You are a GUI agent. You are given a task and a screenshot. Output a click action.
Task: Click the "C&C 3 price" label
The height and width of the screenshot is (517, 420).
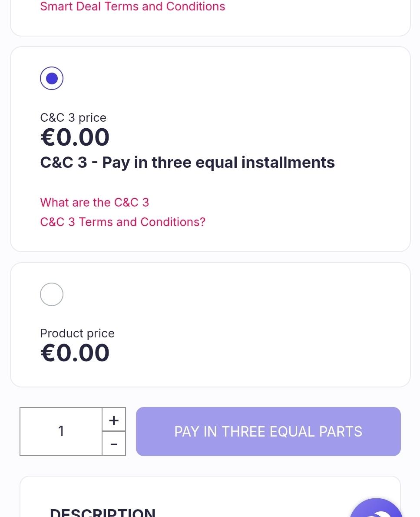pyautogui.click(x=73, y=118)
